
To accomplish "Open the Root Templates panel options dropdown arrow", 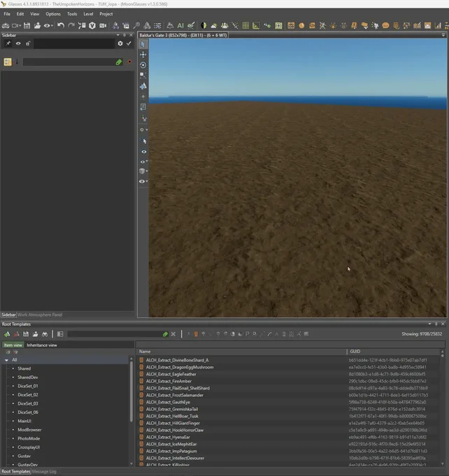I will [x=429, y=324].
